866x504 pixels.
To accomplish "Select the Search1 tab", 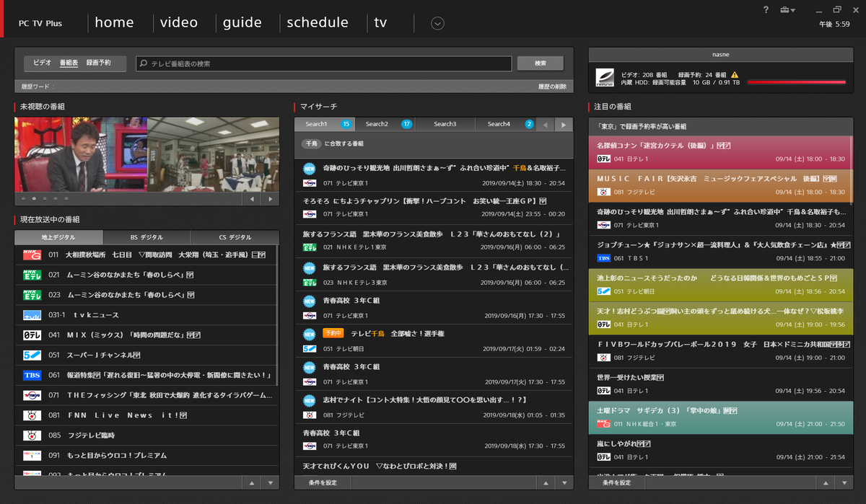I will [324, 124].
